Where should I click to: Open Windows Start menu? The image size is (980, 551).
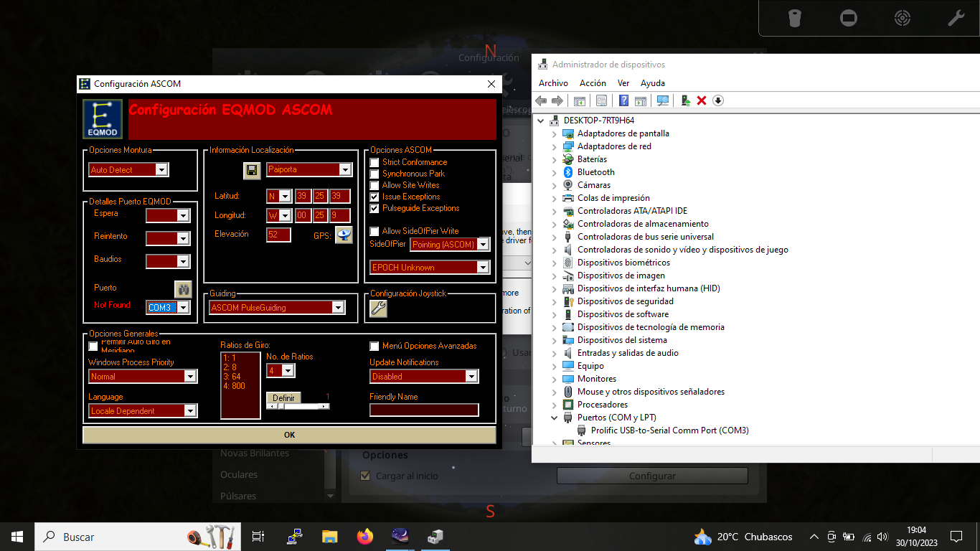click(17, 537)
